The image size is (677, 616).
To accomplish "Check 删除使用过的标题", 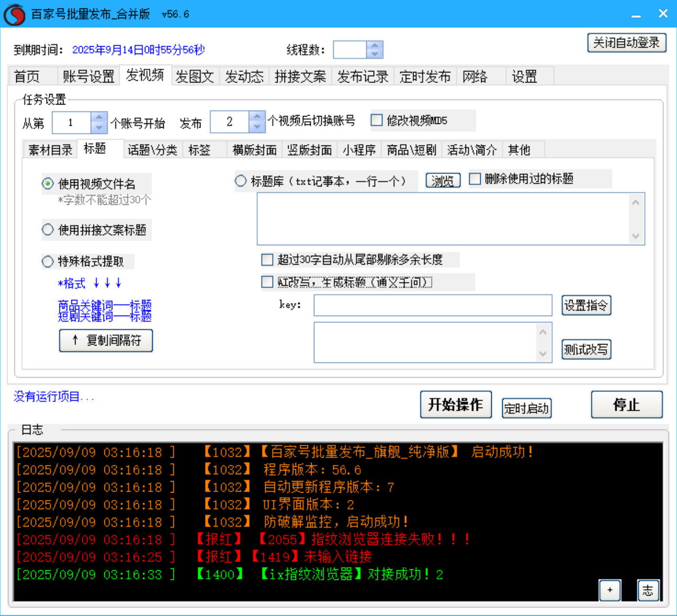I will pos(474,179).
